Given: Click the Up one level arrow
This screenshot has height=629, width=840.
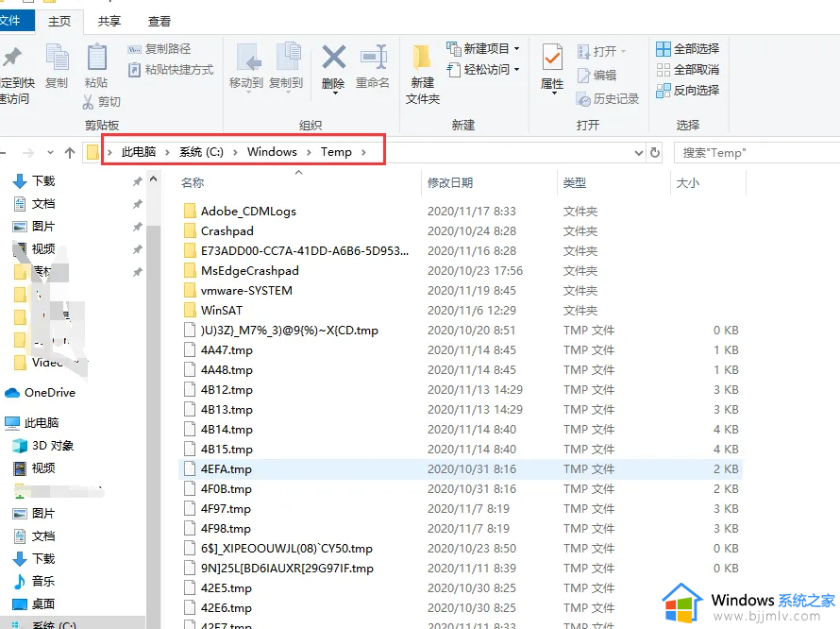Looking at the screenshot, I should 70,153.
